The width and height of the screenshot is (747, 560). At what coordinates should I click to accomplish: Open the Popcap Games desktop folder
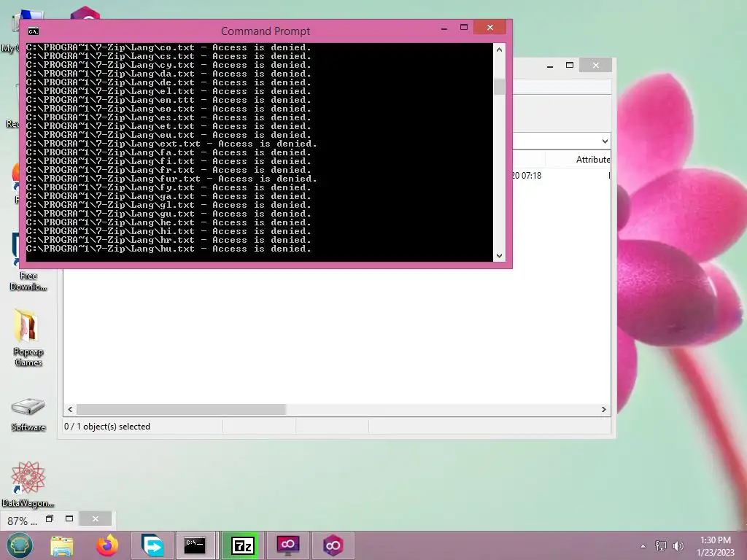pyautogui.click(x=28, y=338)
